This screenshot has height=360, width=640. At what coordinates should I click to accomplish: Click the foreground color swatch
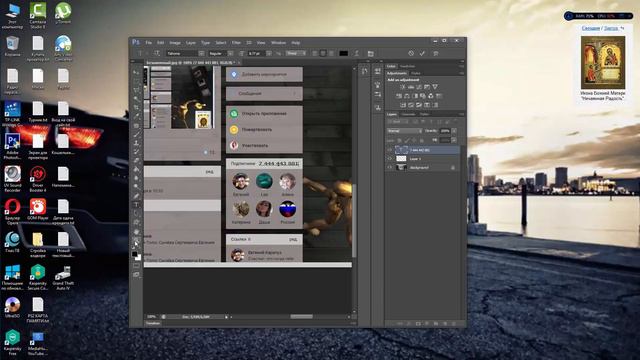click(135, 254)
